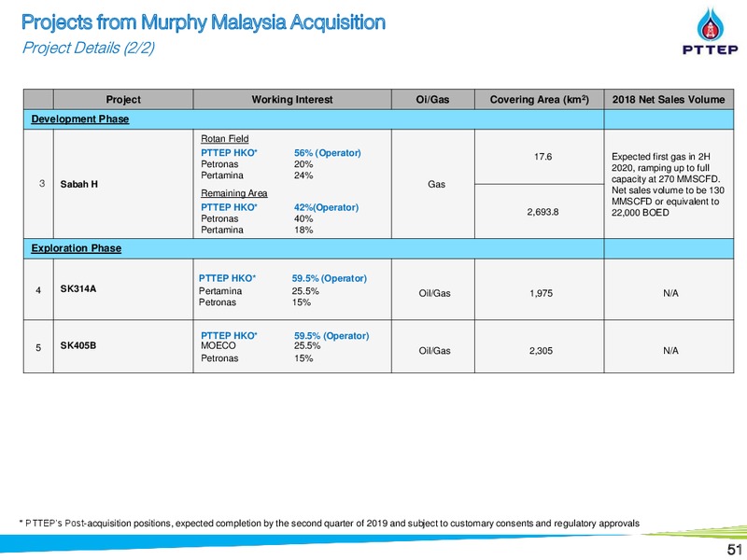Click the 'Rotan Field' subheading
Image resolution: width=747 pixels, height=560 pixels.
tap(224, 138)
